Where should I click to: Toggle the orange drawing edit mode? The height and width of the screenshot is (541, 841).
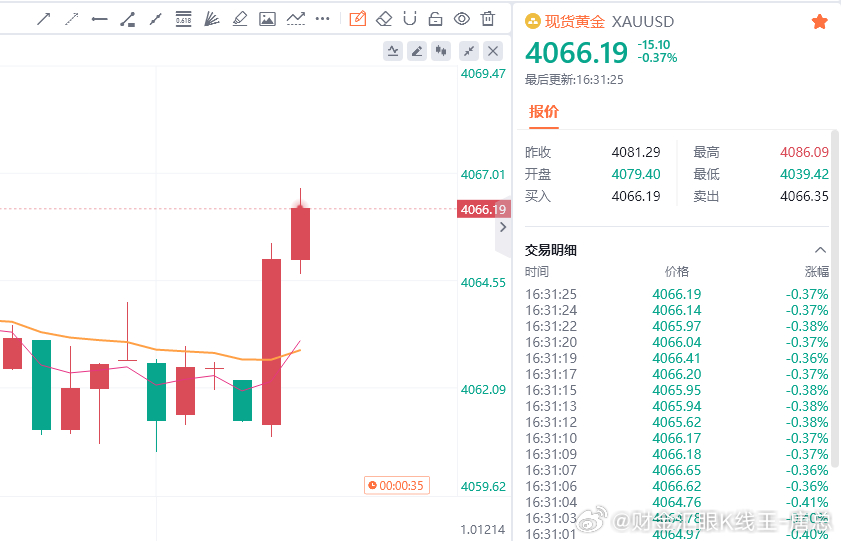point(357,19)
